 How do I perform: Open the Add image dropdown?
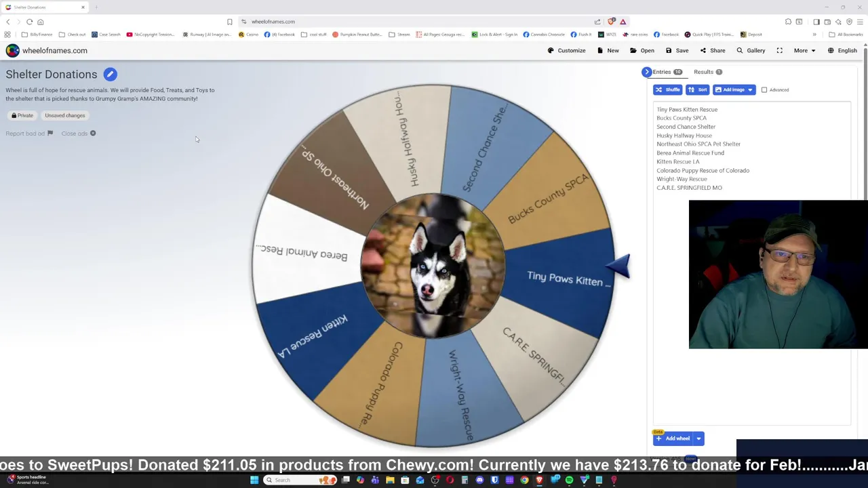(x=734, y=89)
